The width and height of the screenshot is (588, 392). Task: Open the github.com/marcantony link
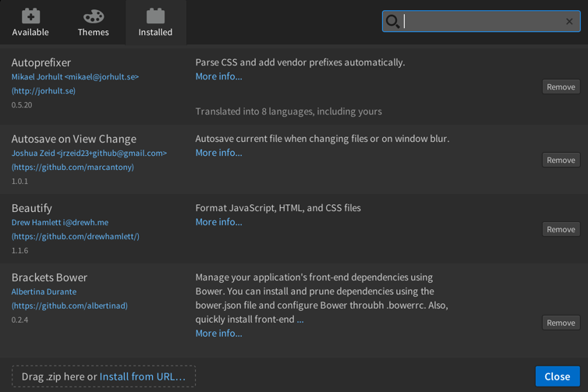(73, 167)
